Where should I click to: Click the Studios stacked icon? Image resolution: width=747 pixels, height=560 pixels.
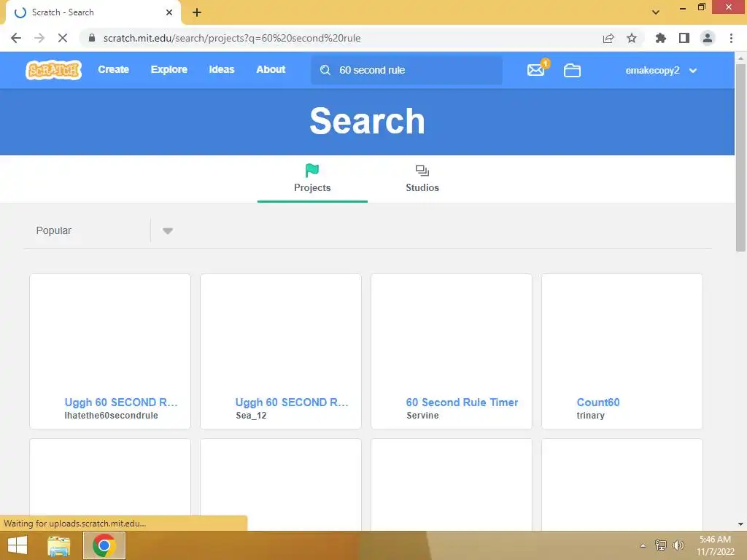tap(422, 171)
